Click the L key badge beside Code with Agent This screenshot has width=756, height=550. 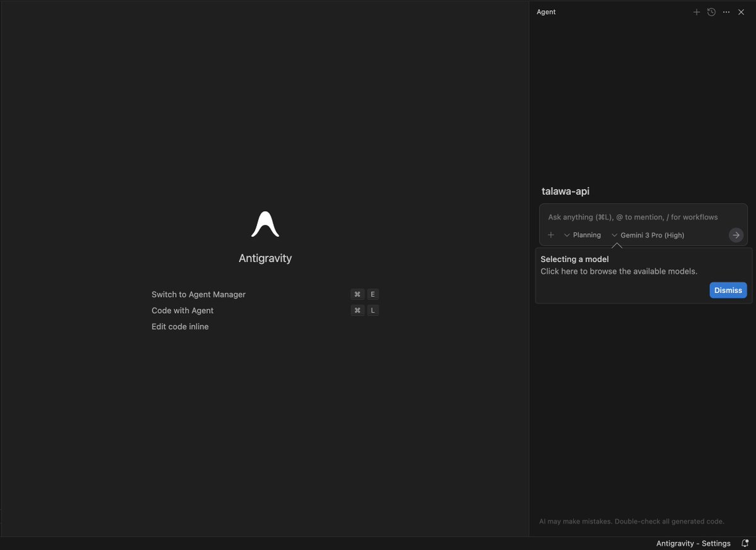coord(373,311)
